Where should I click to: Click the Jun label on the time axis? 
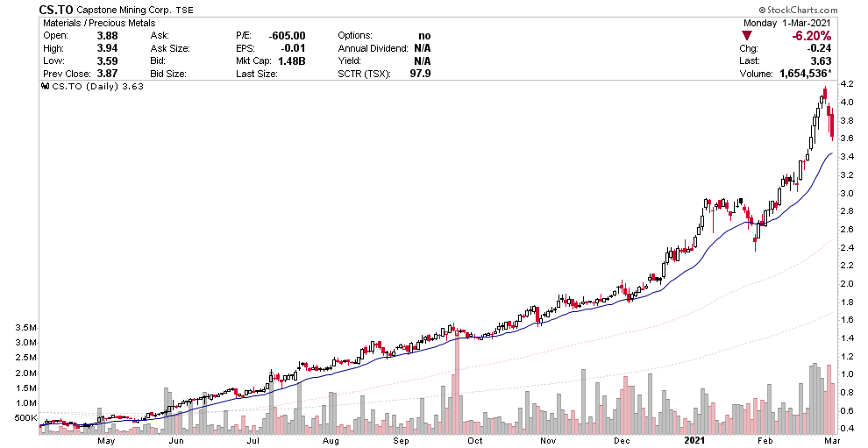[176, 441]
